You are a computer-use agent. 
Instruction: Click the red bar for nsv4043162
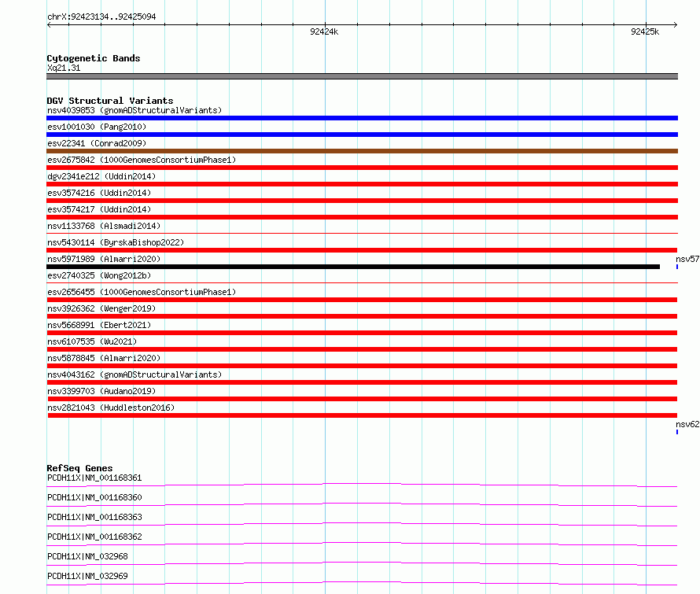tap(362, 382)
